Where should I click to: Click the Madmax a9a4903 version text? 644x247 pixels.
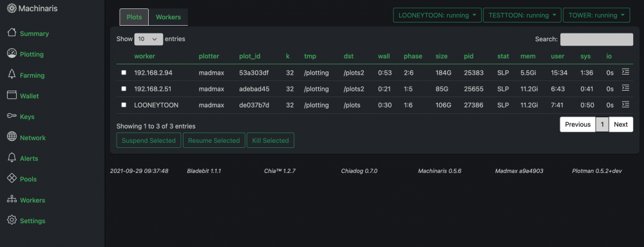pos(519,170)
